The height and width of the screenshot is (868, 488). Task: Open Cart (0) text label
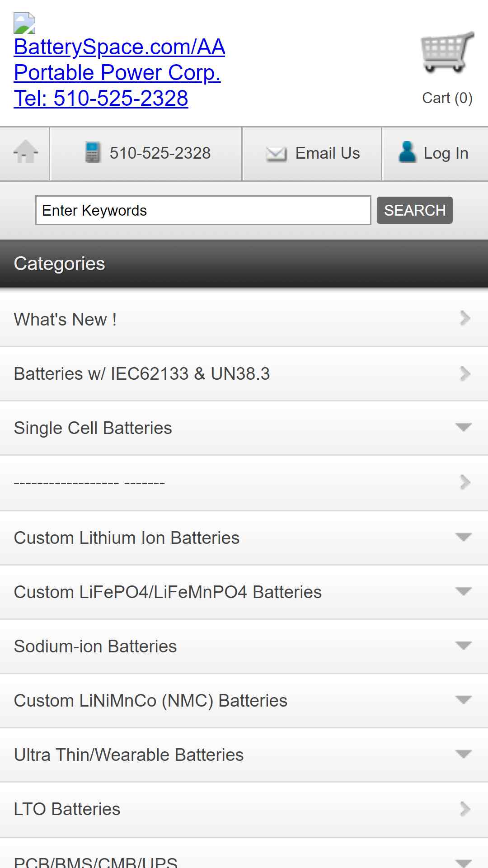coord(447,98)
